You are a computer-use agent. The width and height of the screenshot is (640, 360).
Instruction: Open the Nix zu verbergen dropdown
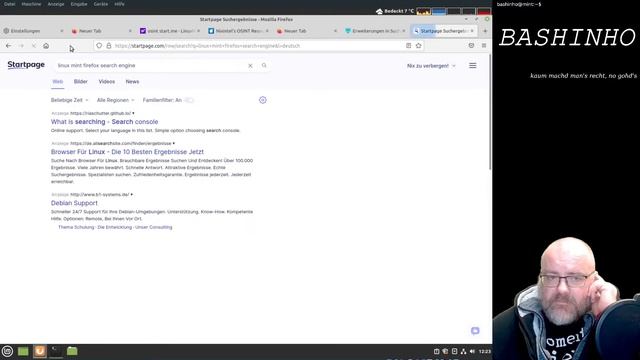coord(431,66)
